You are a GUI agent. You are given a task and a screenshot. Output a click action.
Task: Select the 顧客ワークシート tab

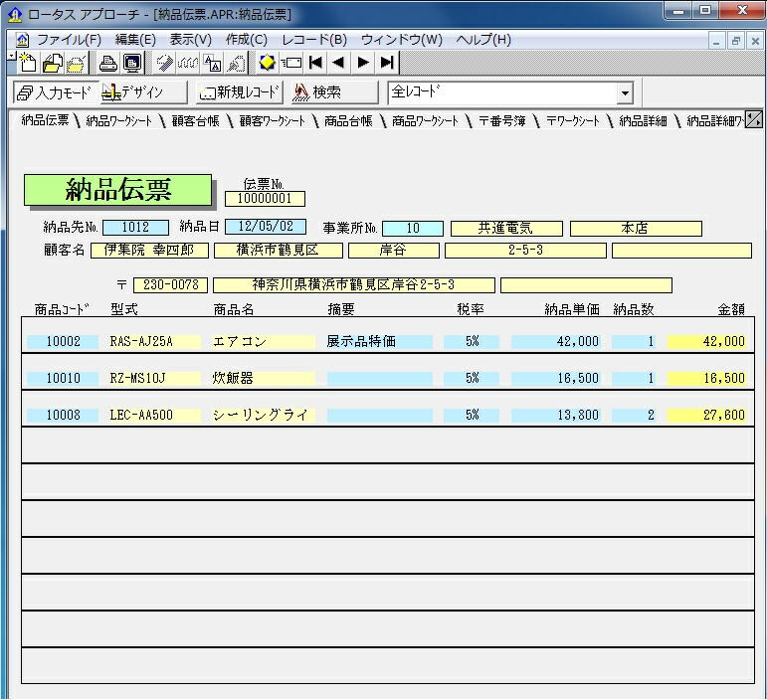coord(272,120)
